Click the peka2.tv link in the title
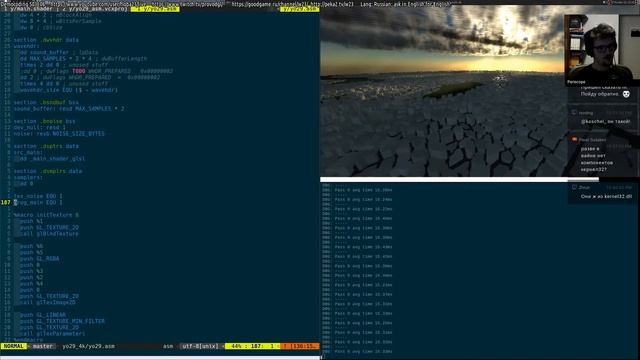Viewport: 640px width, 360px height. [x=332, y=4]
